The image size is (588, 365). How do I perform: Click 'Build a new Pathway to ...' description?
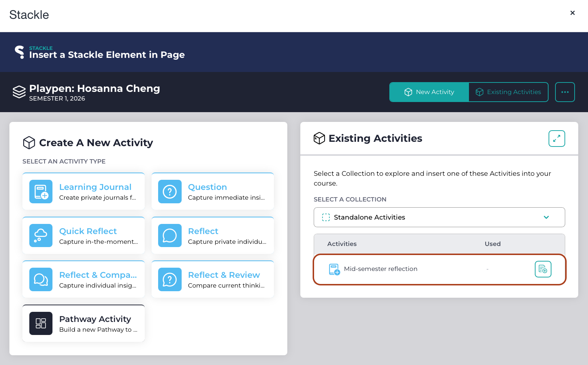98,330
